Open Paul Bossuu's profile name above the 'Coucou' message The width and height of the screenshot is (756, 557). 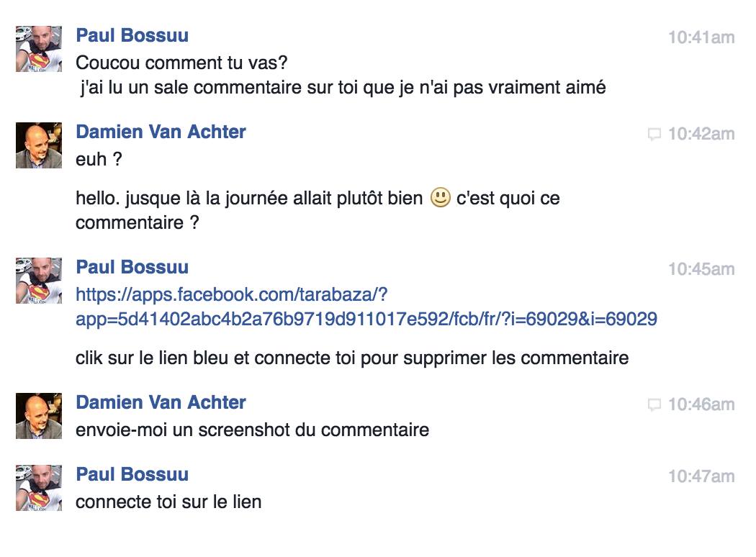(132, 35)
